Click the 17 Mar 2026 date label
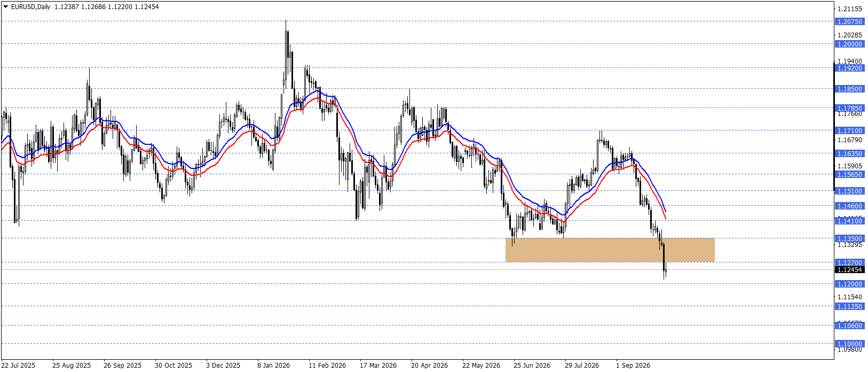868x372 pixels. point(378,366)
